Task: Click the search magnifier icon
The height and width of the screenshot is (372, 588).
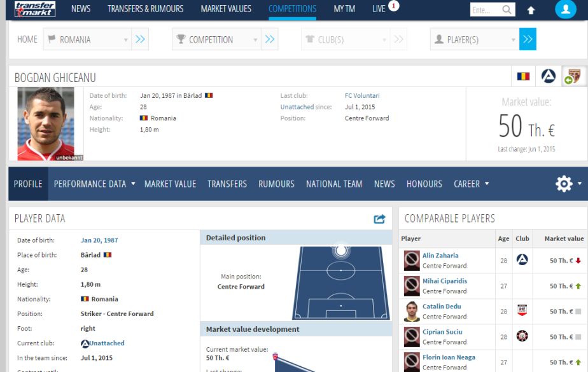Action: pos(507,10)
